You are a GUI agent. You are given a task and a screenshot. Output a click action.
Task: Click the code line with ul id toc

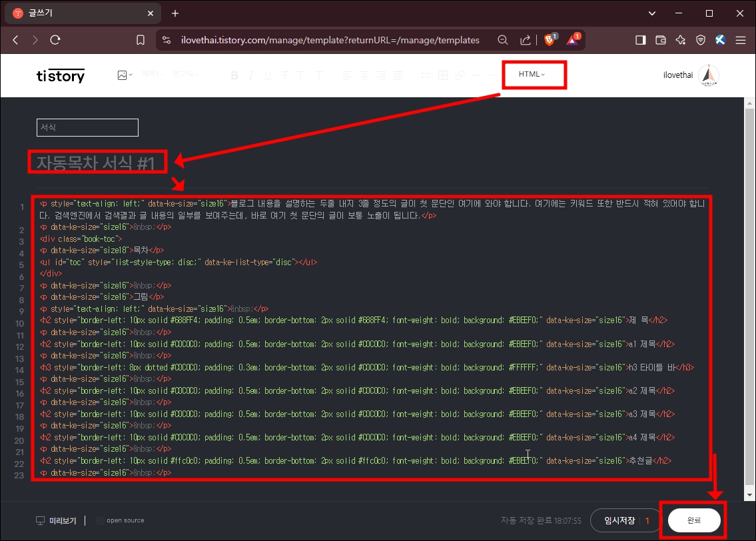[179, 263]
